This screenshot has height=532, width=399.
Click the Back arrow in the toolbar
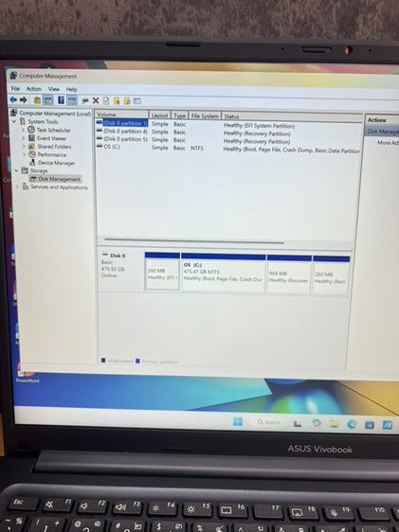pyautogui.click(x=13, y=99)
